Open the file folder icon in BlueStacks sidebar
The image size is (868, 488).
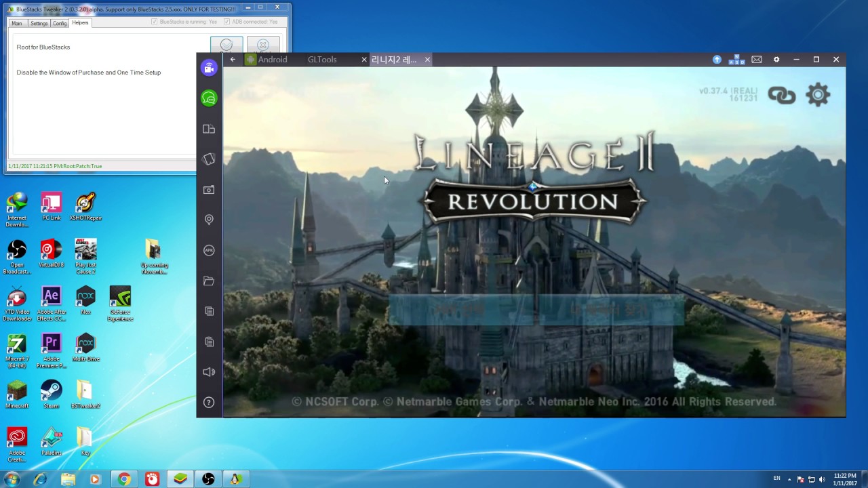(x=209, y=281)
